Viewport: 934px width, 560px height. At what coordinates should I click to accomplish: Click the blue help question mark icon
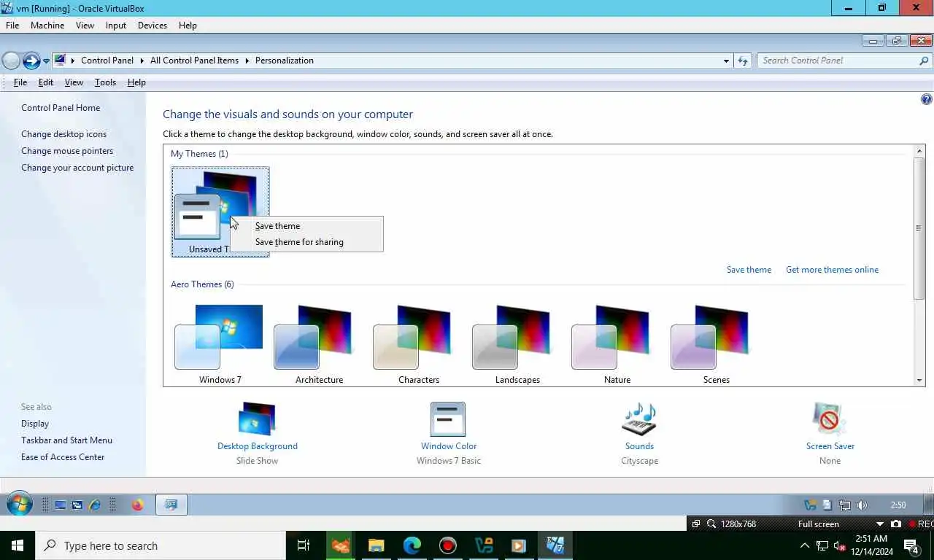click(x=926, y=100)
